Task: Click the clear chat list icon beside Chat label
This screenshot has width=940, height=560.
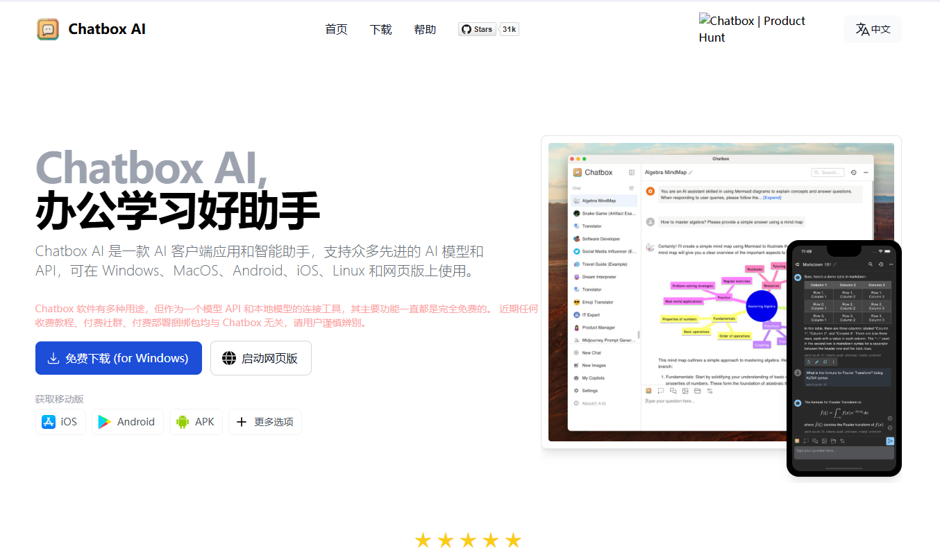Action: point(631,188)
